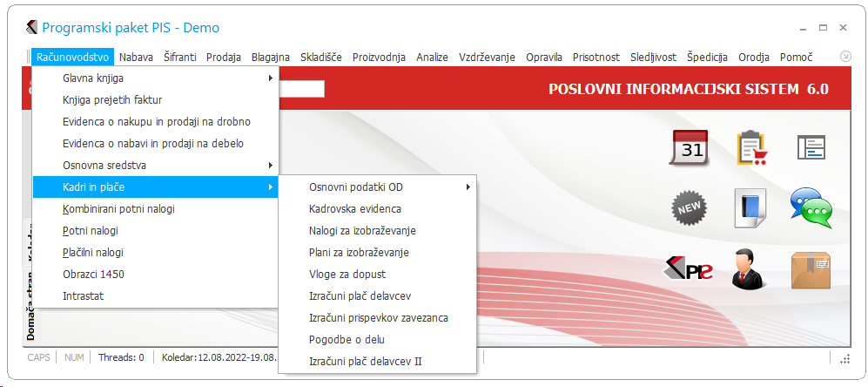Switch to the Domača stran side tab
This screenshot has width=868, height=387.
pos(29,307)
